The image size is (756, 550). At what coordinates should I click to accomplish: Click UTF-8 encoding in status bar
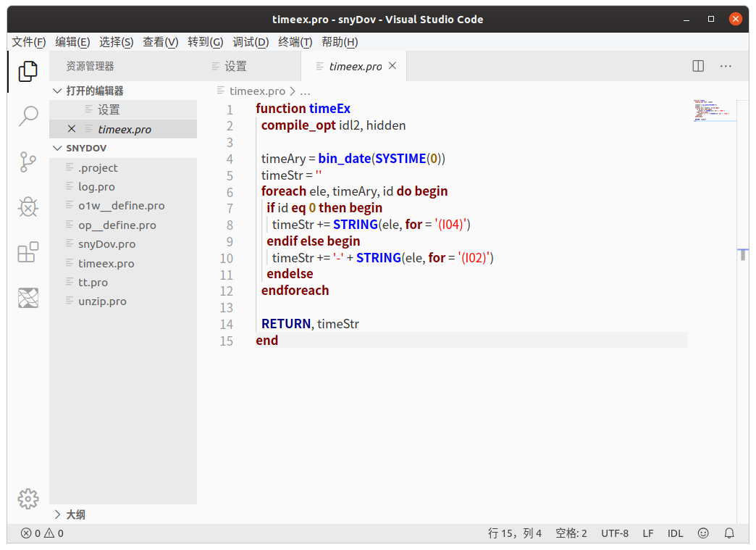615,533
